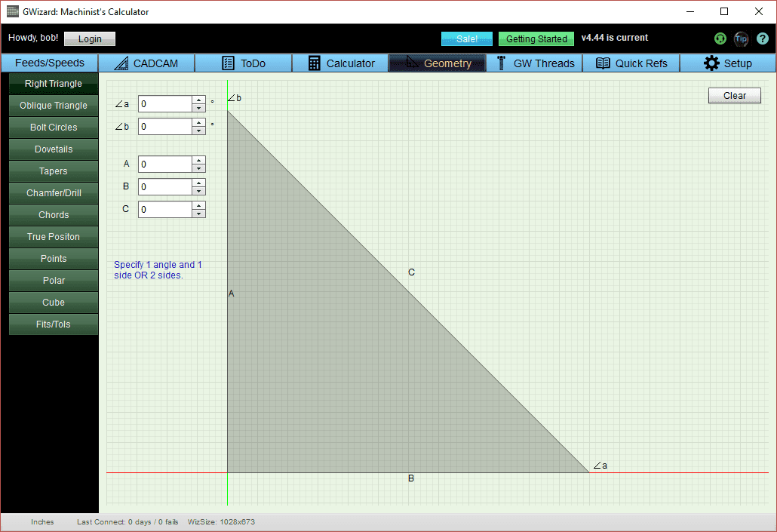Click the teal question mark help icon
The height and width of the screenshot is (532, 777).
coord(762,38)
